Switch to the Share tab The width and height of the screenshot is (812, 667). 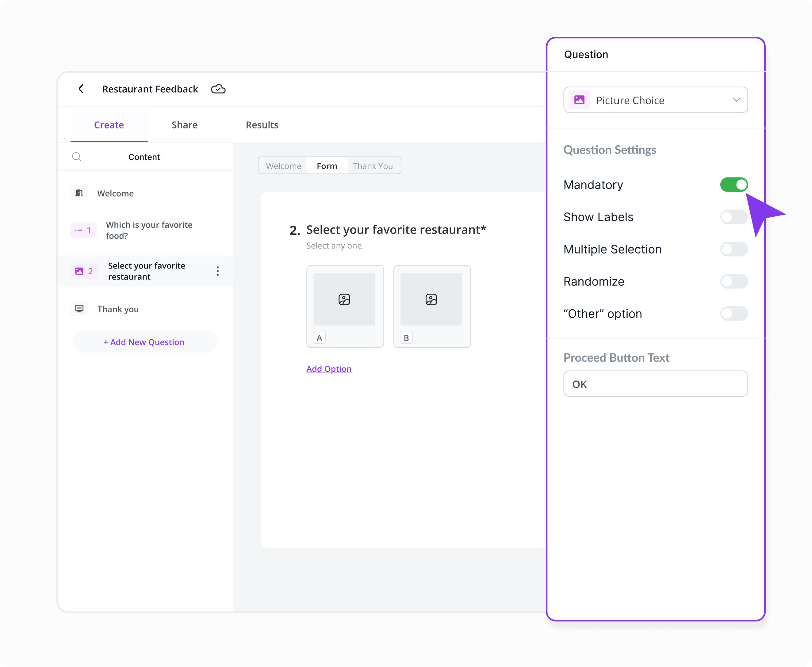click(x=185, y=125)
